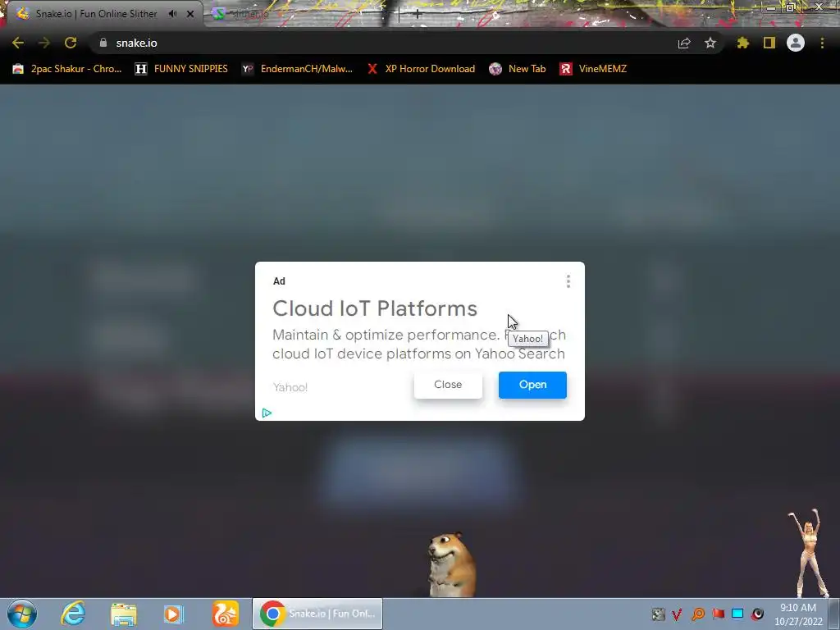This screenshot has width=840, height=630.
Task: Open the ad's three-dot options menu
Action: pos(568,281)
